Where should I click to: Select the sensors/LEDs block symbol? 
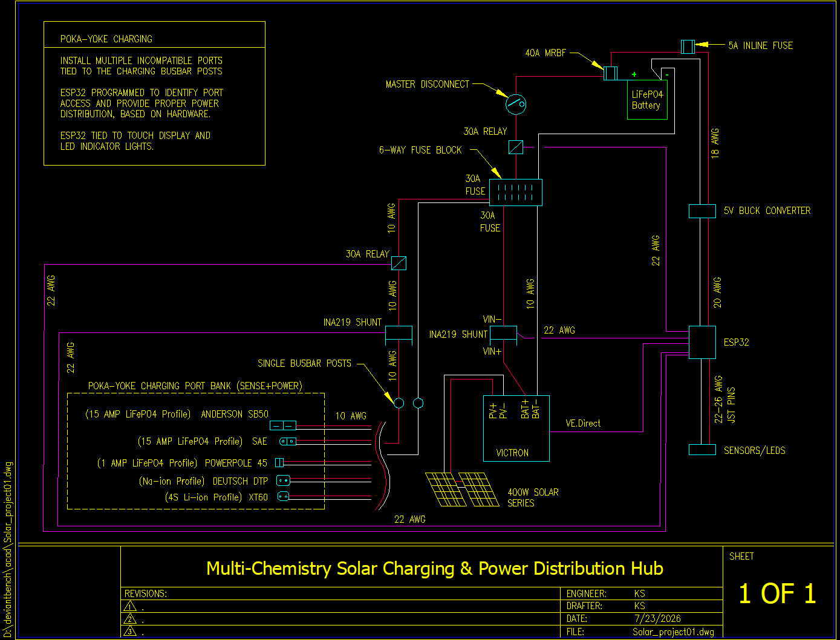pyautogui.click(x=703, y=450)
